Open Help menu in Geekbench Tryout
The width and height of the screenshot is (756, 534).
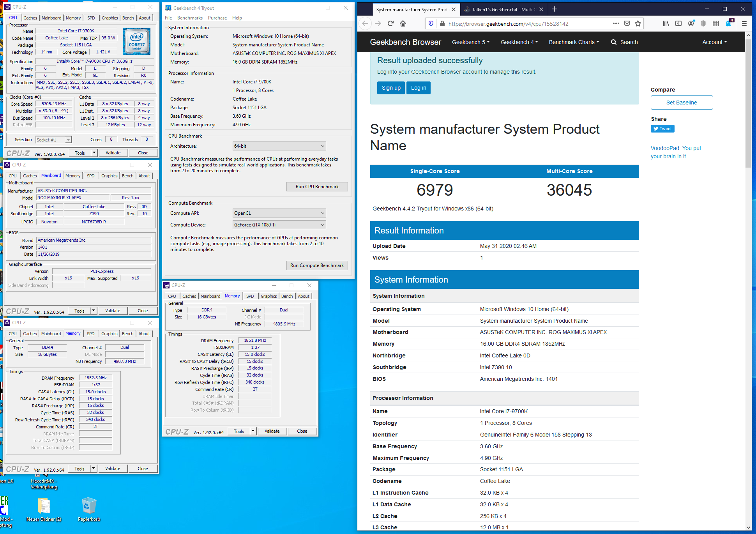click(237, 18)
